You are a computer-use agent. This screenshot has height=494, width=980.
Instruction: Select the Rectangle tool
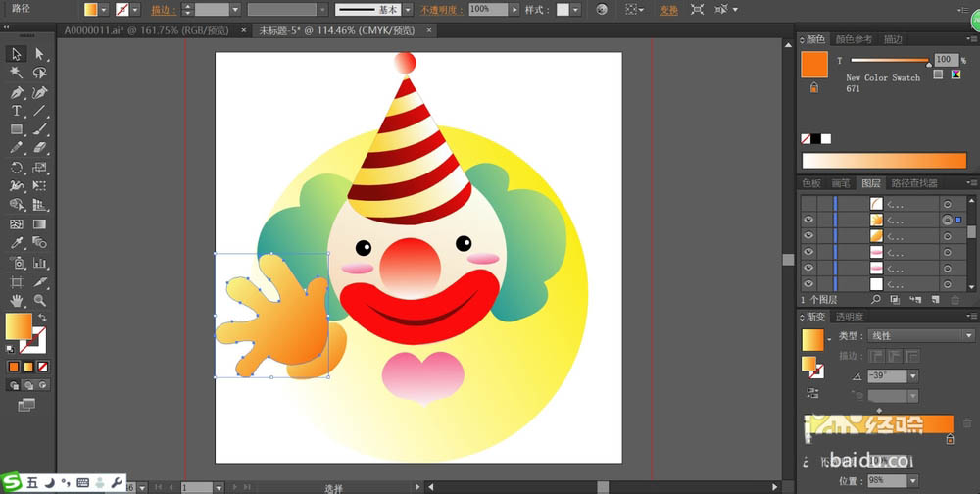pos(17,130)
